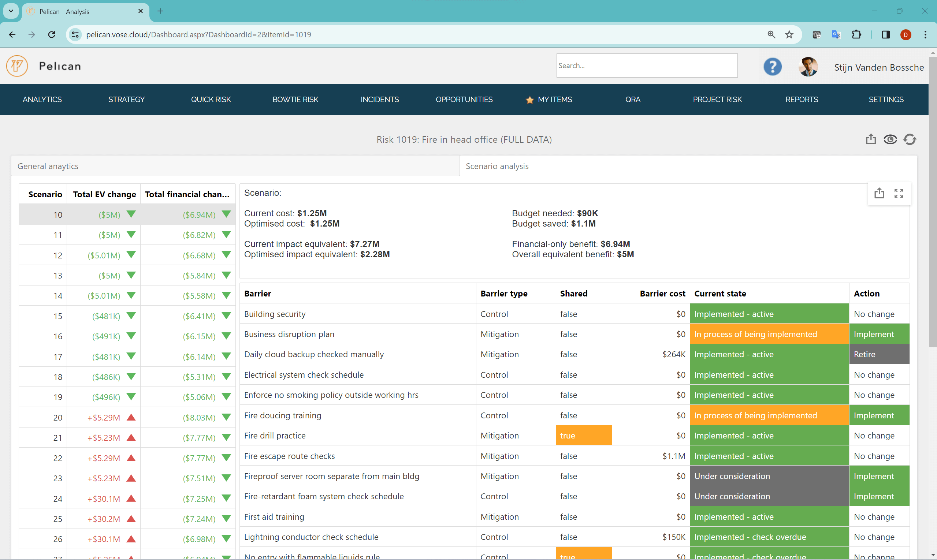Switch to the General anaytics tab
The height and width of the screenshot is (560, 937).
click(x=48, y=166)
